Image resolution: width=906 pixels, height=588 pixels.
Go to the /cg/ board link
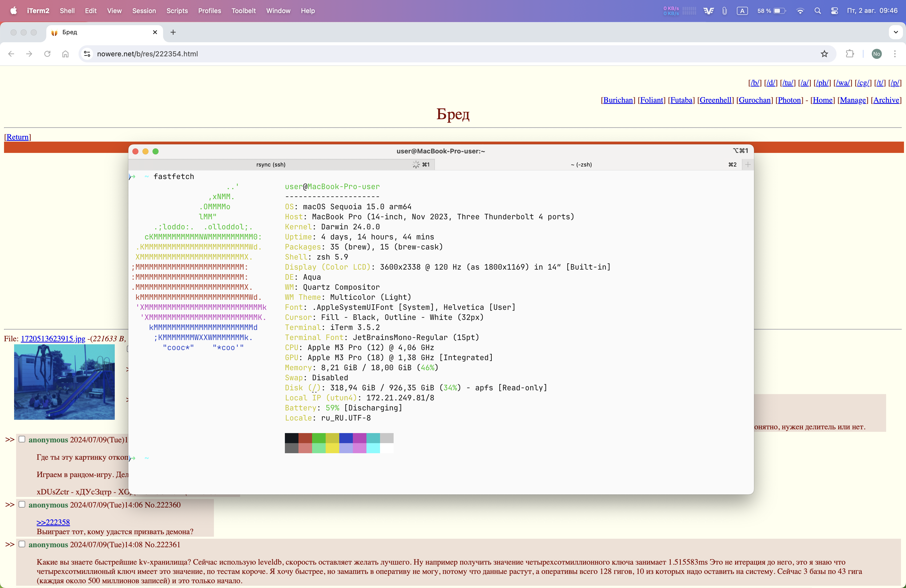[x=863, y=82]
